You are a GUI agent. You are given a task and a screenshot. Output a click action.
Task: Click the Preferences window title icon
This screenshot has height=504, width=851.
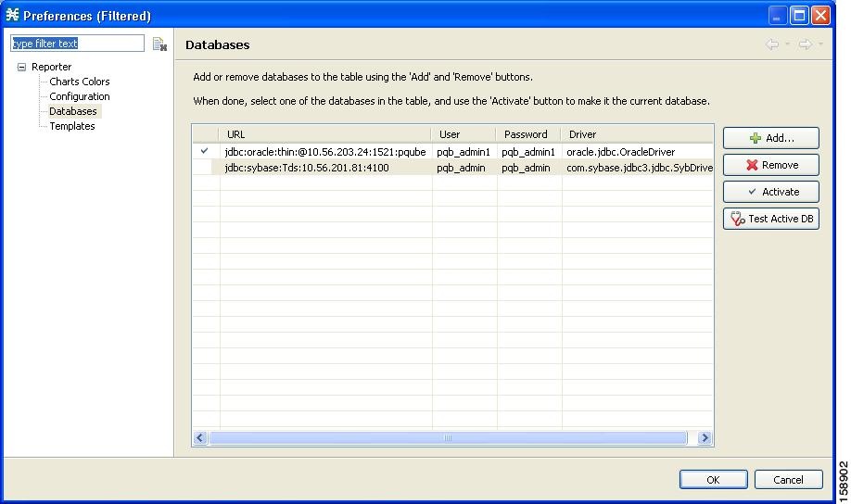point(12,15)
